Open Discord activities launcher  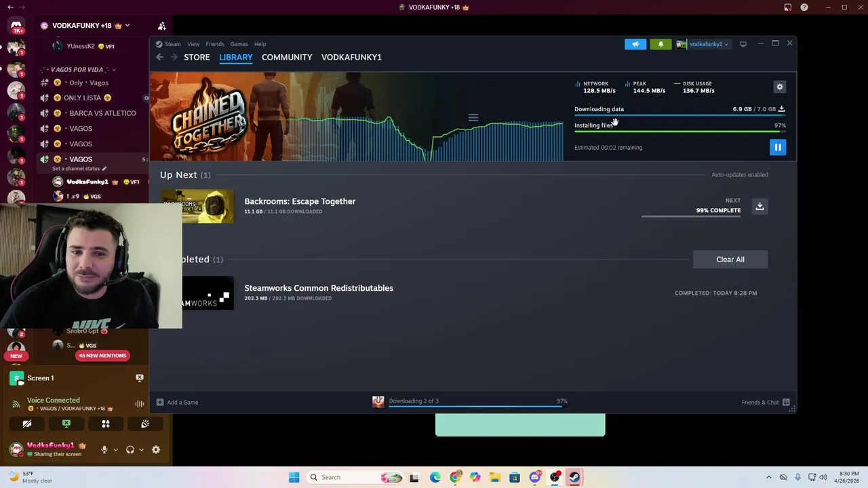pyautogui.click(x=106, y=424)
